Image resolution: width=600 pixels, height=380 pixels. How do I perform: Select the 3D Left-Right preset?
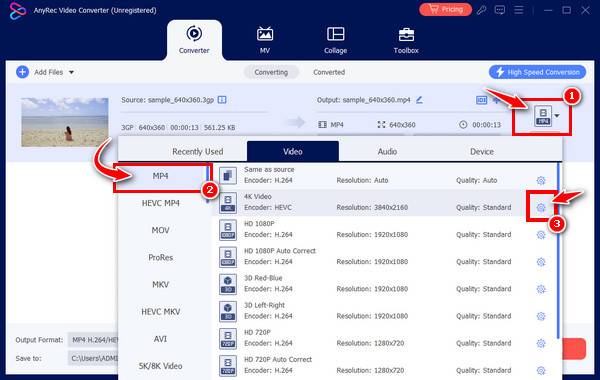click(384, 311)
